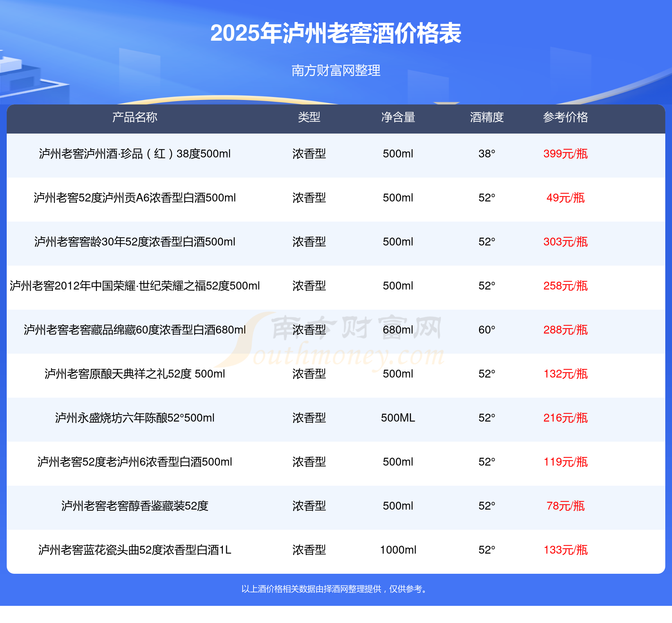Click the 1000ml net content cell

[x=398, y=550]
